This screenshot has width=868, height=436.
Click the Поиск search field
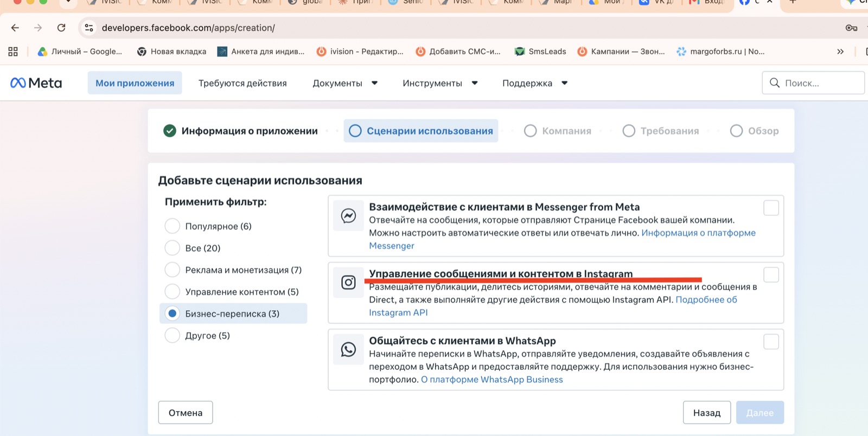[x=813, y=83]
